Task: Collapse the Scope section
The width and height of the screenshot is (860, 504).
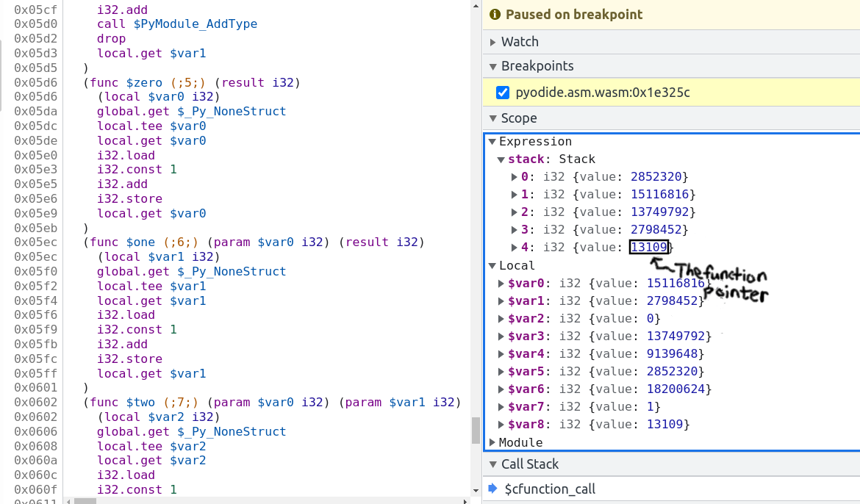Action: point(493,118)
